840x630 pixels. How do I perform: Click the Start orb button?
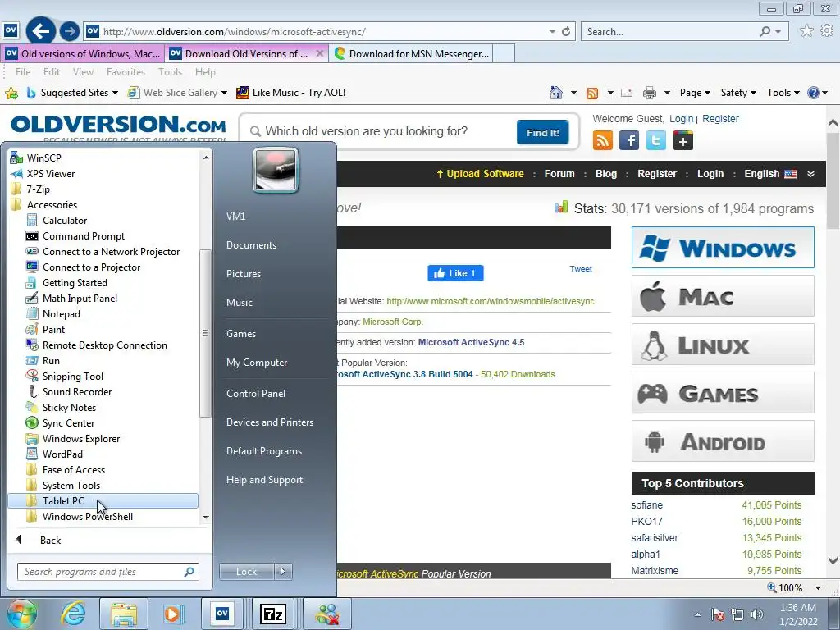click(22, 614)
